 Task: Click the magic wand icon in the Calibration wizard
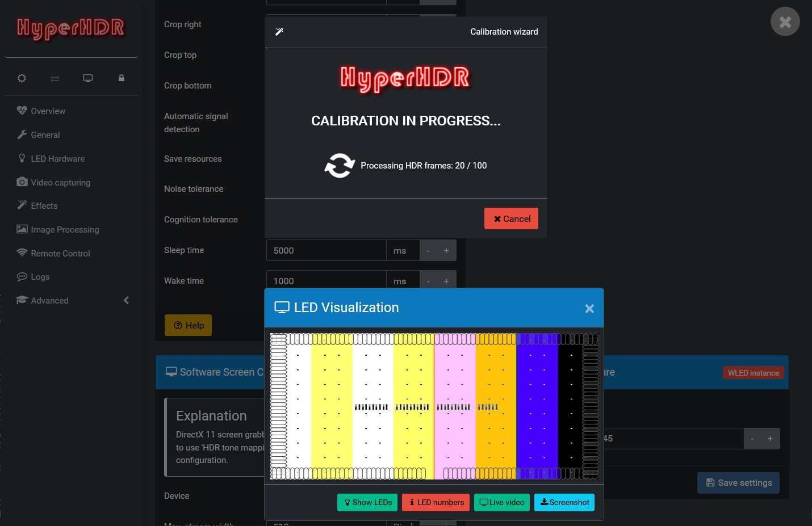[x=279, y=32]
